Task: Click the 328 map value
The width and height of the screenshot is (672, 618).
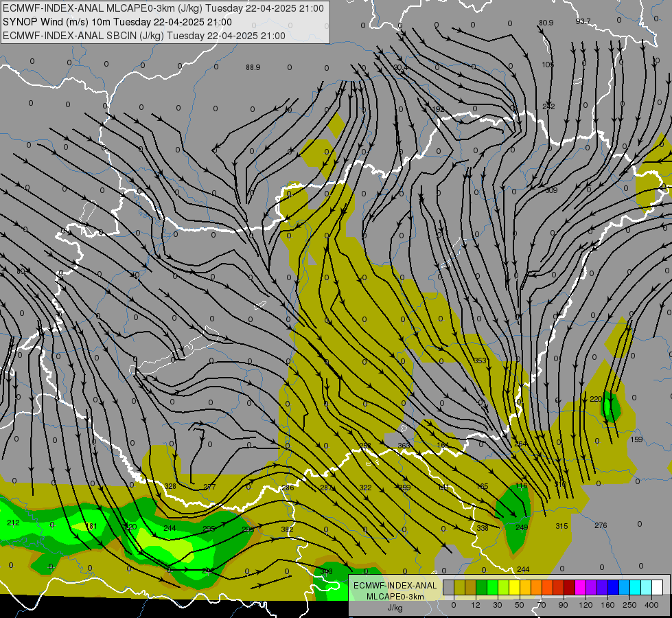Action: click(x=170, y=486)
